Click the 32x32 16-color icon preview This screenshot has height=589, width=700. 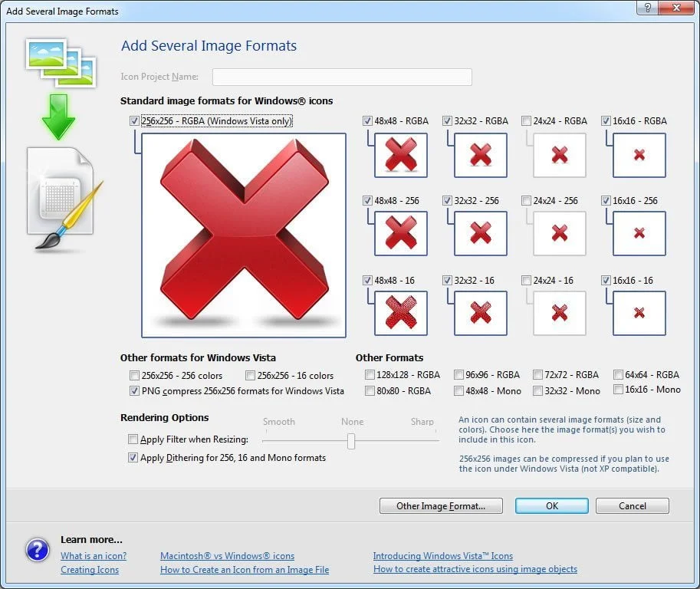pyautogui.click(x=481, y=313)
